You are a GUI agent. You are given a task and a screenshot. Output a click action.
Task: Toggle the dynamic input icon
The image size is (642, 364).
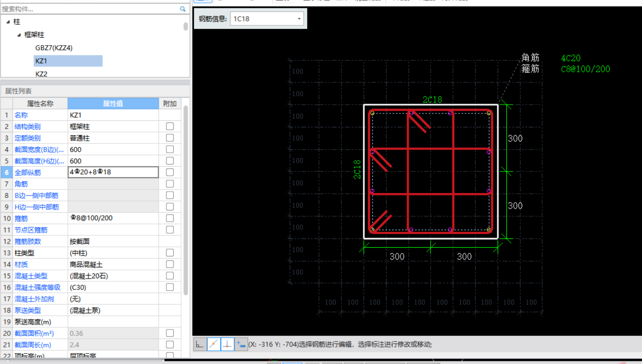(241, 344)
